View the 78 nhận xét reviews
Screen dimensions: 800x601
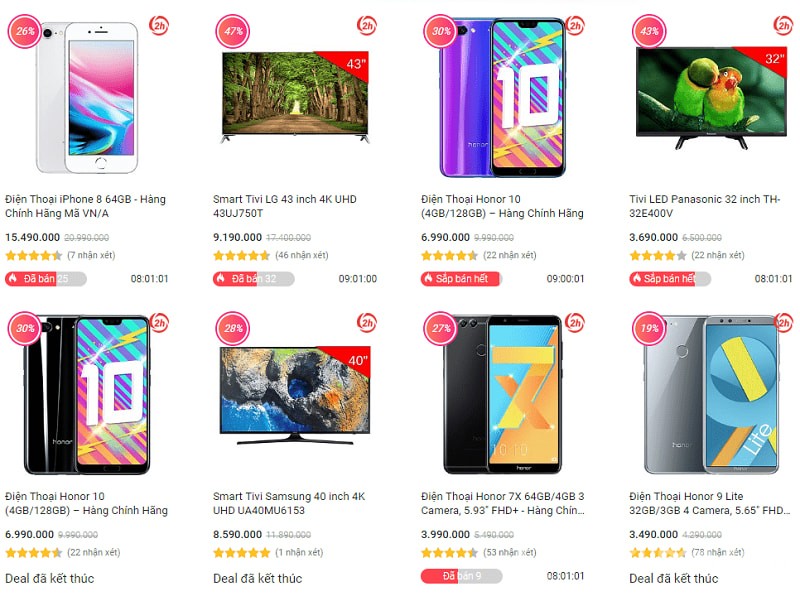pyautogui.click(x=718, y=552)
